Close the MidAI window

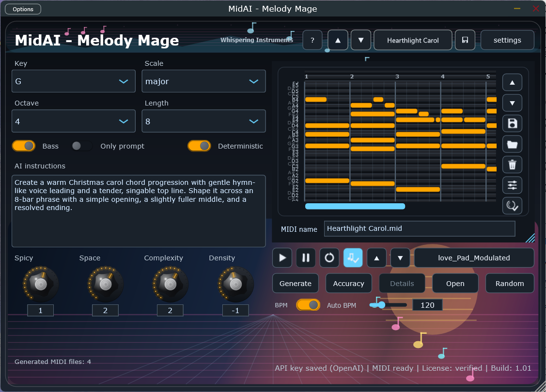[x=536, y=8]
